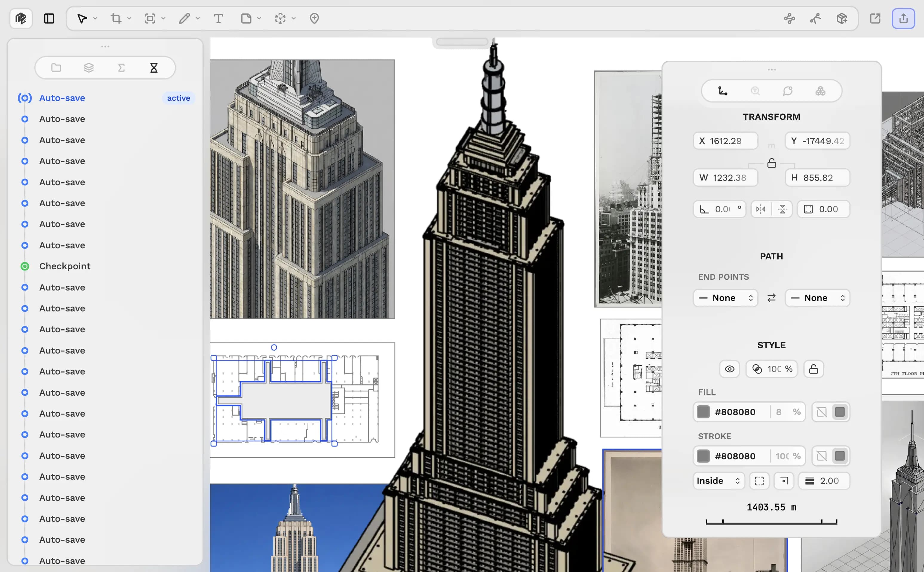This screenshot has height=572, width=924.
Task: Select the crop tool
Action: [x=116, y=18]
